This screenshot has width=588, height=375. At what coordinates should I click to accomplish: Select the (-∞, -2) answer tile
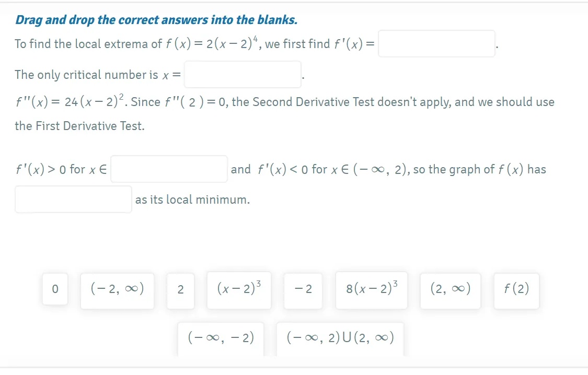pyautogui.click(x=221, y=338)
